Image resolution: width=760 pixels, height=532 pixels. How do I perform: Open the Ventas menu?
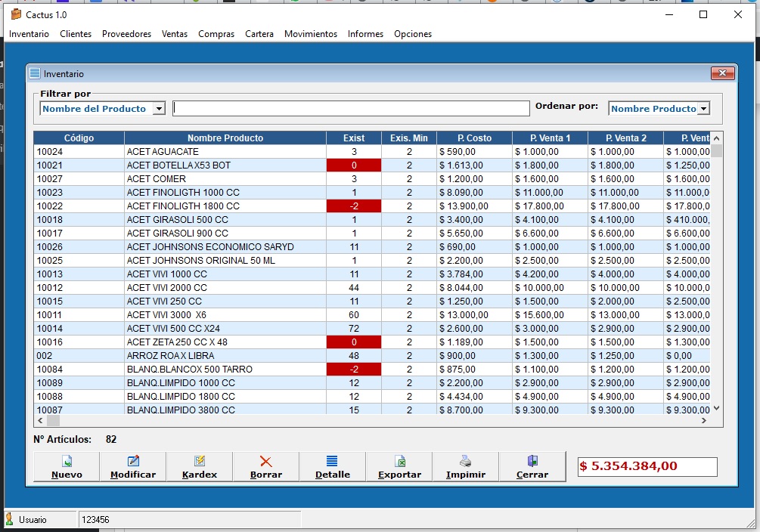[175, 34]
